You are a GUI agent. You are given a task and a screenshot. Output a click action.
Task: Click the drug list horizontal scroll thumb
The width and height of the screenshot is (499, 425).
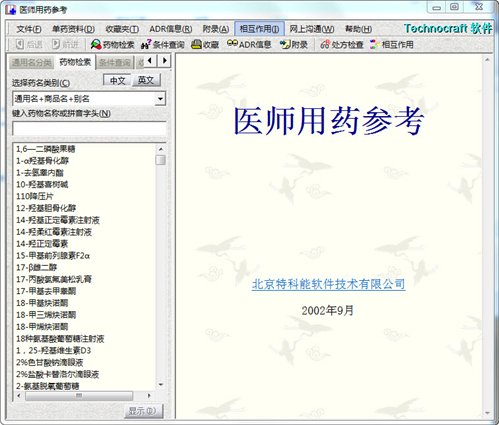79,396
